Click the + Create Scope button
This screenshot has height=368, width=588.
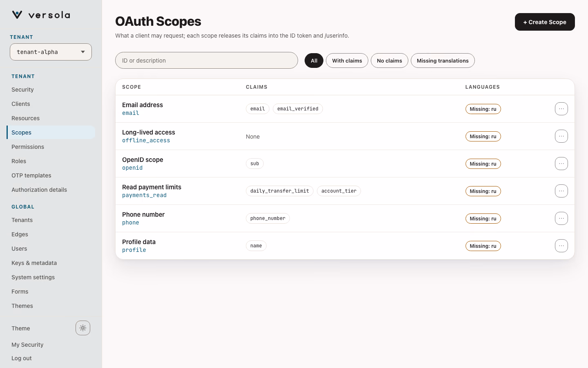tap(545, 22)
